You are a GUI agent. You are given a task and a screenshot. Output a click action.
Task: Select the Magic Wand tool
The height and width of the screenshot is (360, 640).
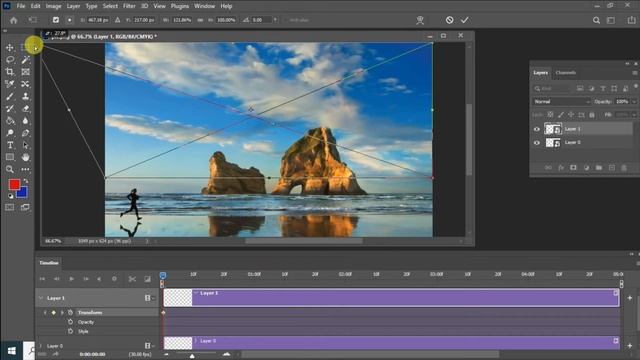pos(25,60)
